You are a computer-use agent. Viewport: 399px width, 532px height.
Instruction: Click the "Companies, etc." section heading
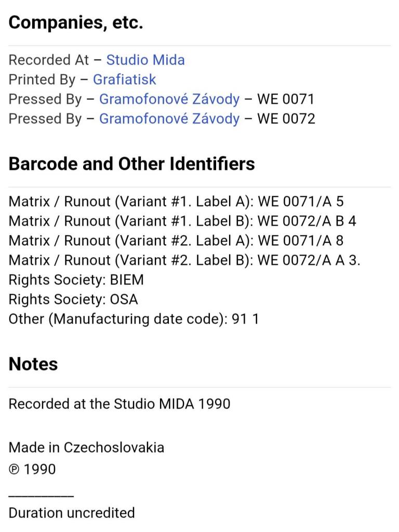[76, 22]
